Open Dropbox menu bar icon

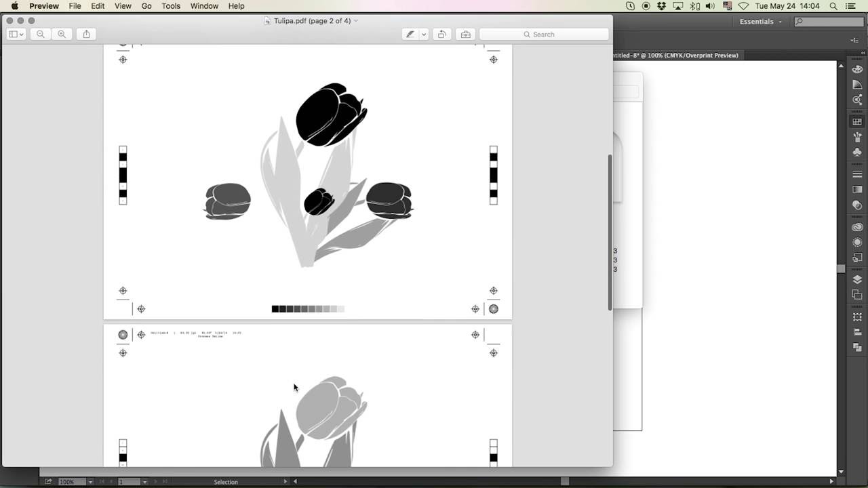point(661,6)
